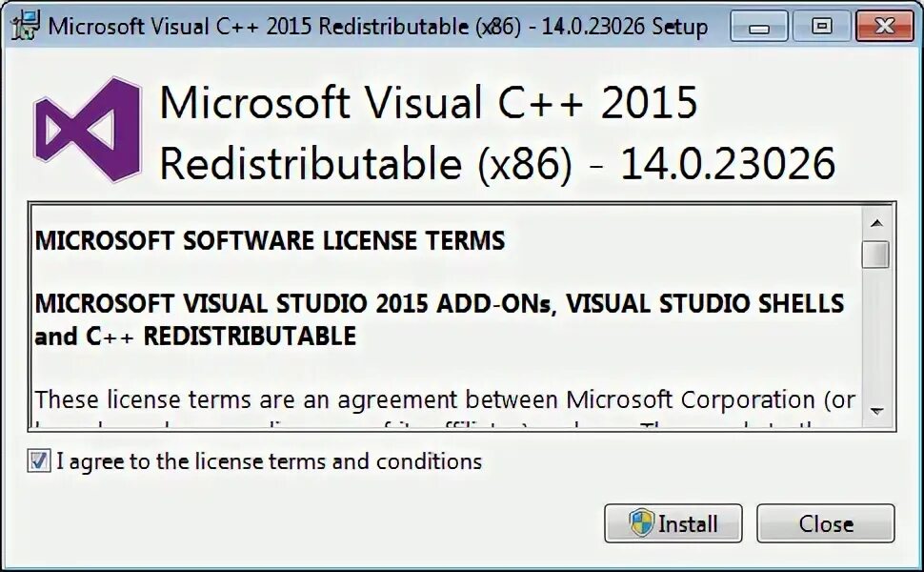Click the 'and C++ REDISTRIBUTABLE' heading line
Image resolution: width=924 pixels, height=572 pixels.
point(195,337)
